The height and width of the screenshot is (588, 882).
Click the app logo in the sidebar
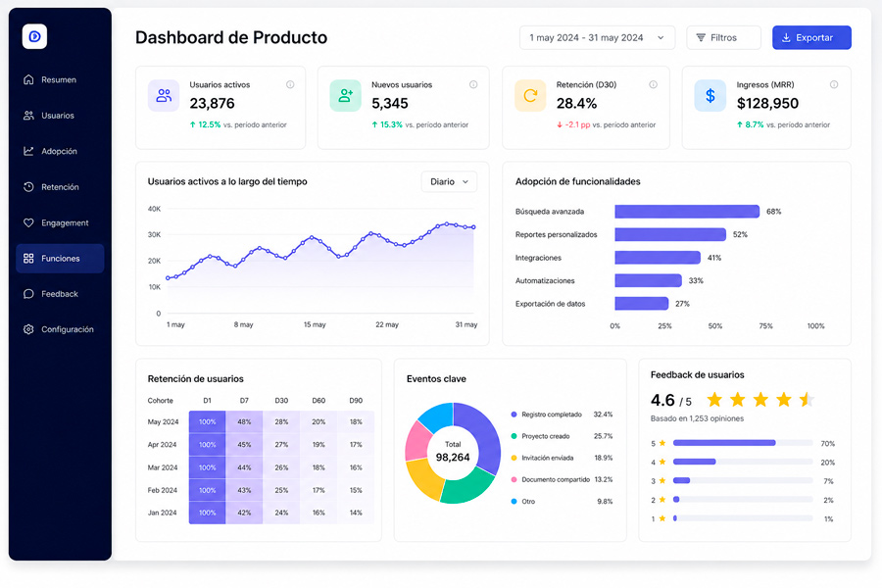34,36
